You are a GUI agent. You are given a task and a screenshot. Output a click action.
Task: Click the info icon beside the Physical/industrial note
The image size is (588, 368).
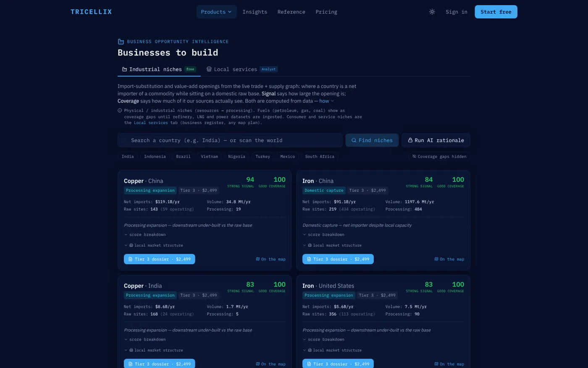pyautogui.click(x=120, y=111)
